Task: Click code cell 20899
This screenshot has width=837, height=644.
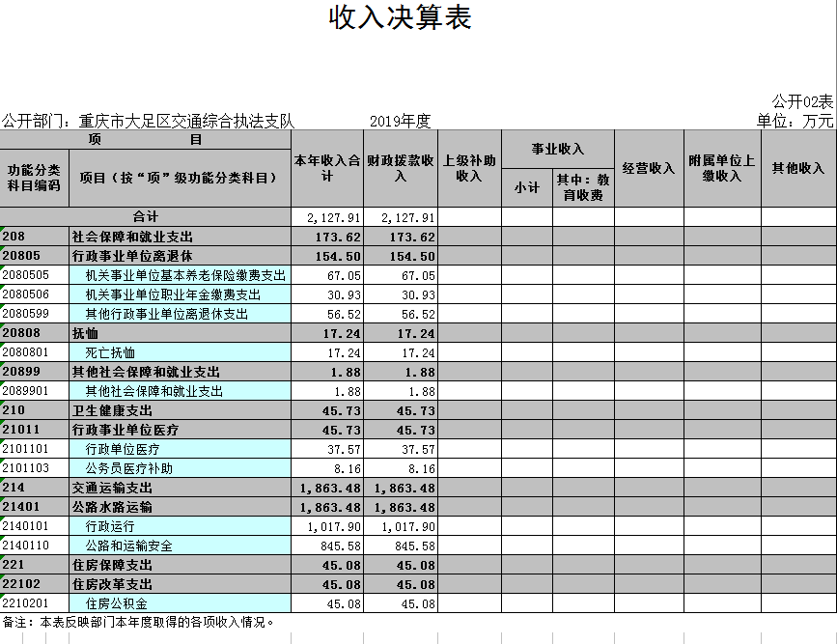Action: coord(35,371)
